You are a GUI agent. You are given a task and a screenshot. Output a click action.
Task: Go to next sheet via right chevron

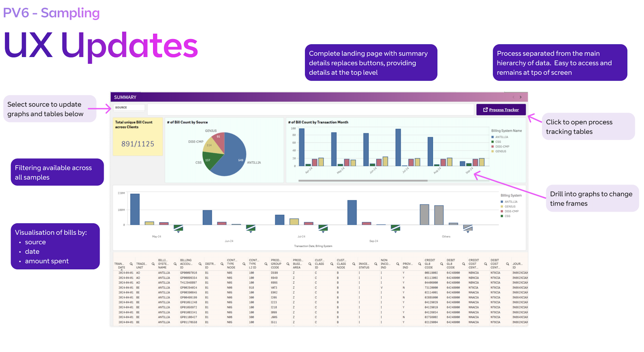tap(521, 97)
